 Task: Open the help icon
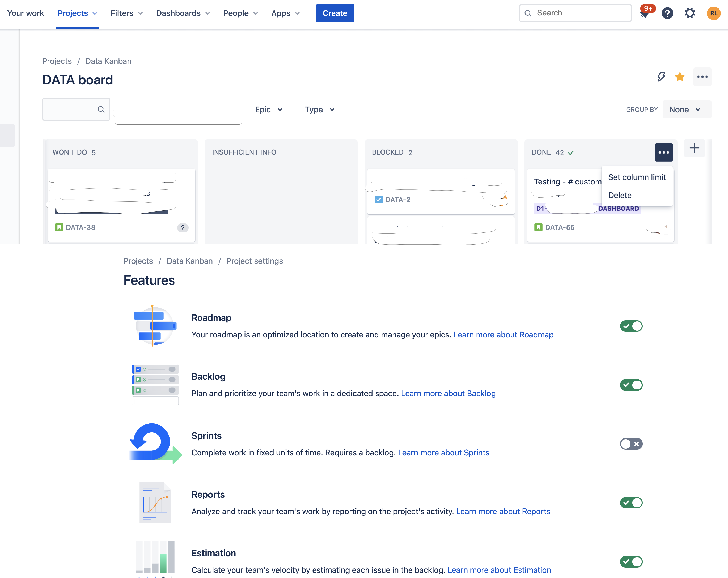(x=667, y=13)
